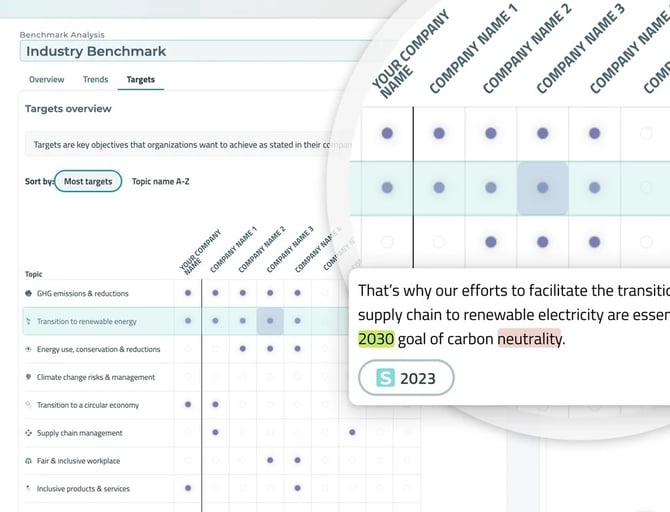Select the Most targets sort option
The width and height of the screenshot is (670, 512).
[88, 181]
